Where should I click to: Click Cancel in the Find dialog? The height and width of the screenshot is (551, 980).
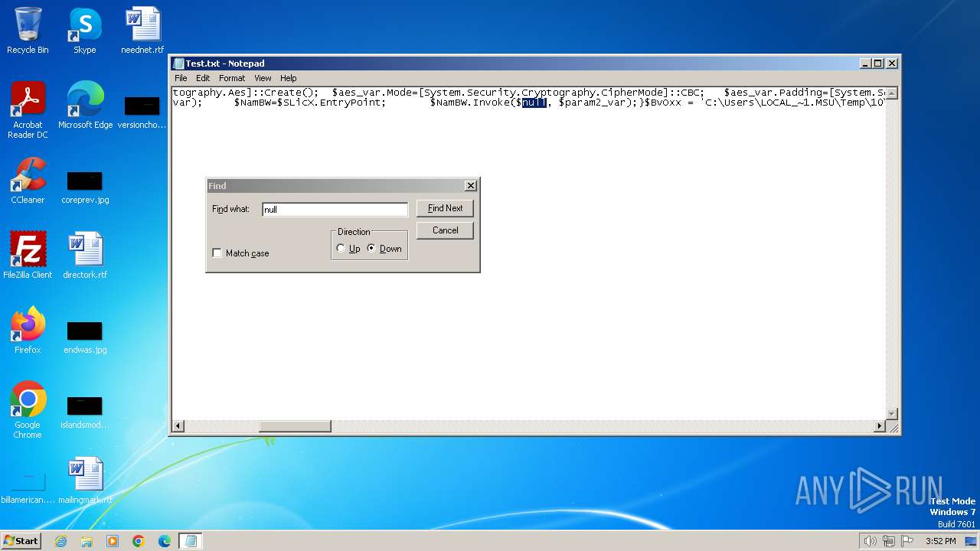coord(445,230)
